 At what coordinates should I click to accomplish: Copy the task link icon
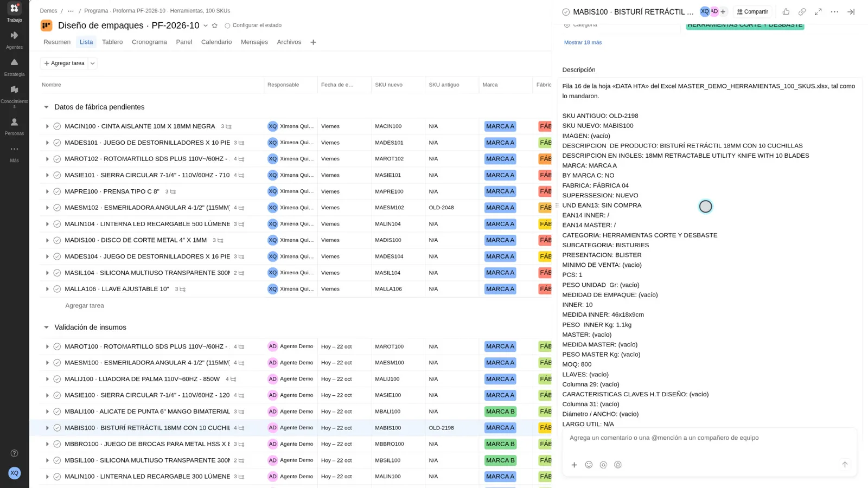[802, 12]
